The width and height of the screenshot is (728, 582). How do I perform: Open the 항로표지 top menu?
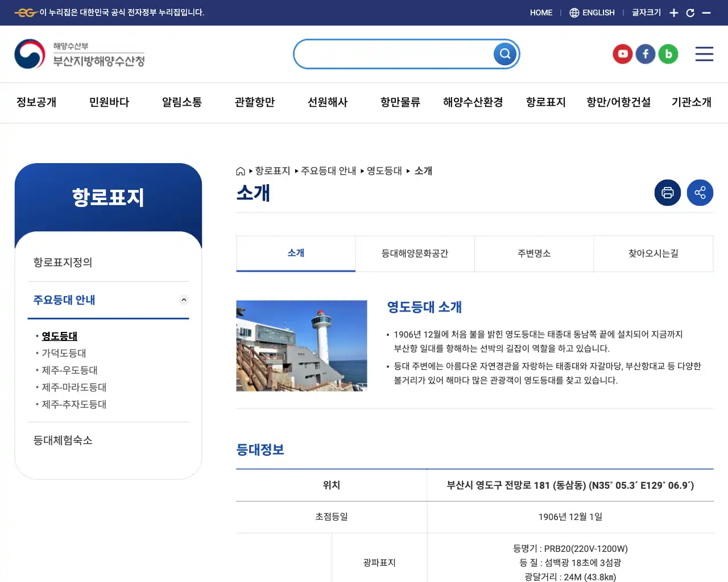[546, 102]
